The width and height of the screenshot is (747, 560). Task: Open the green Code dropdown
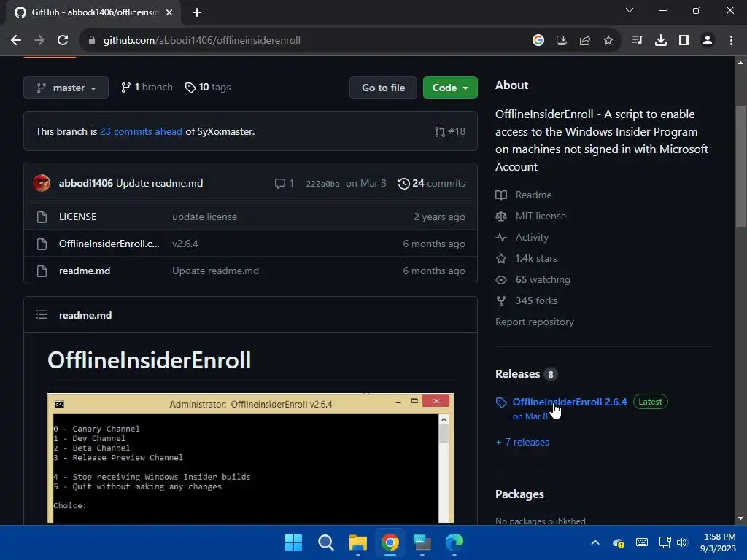[450, 87]
